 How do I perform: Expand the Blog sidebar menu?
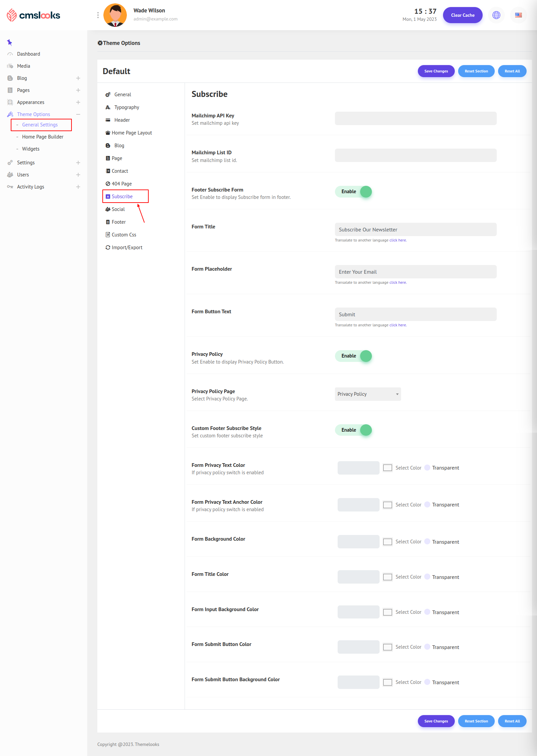[x=78, y=78]
